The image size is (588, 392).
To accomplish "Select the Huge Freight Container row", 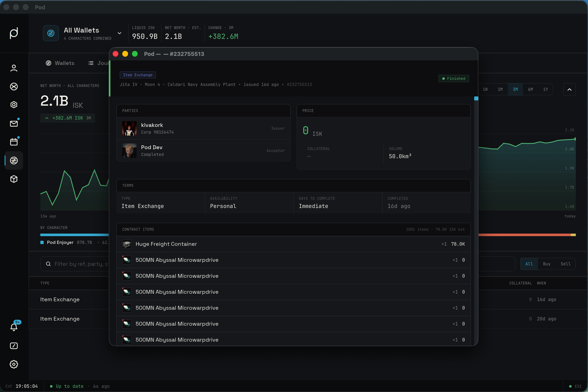I will [x=293, y=244].
